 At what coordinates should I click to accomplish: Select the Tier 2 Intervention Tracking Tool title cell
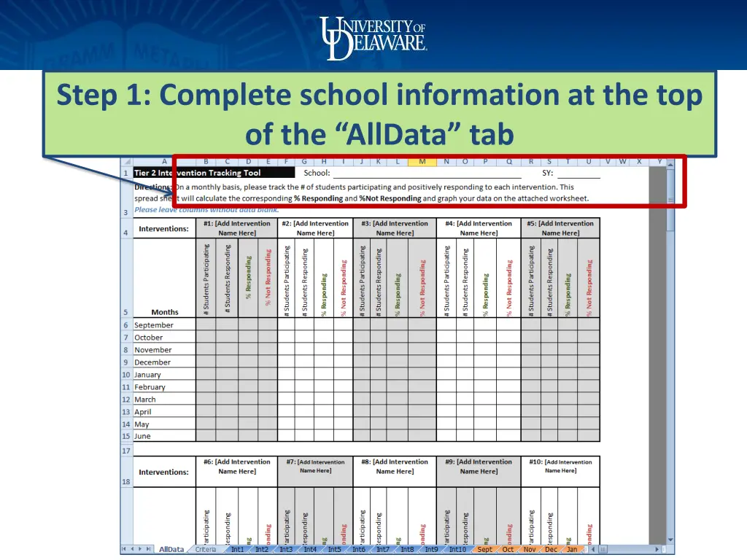click(214, 173)
